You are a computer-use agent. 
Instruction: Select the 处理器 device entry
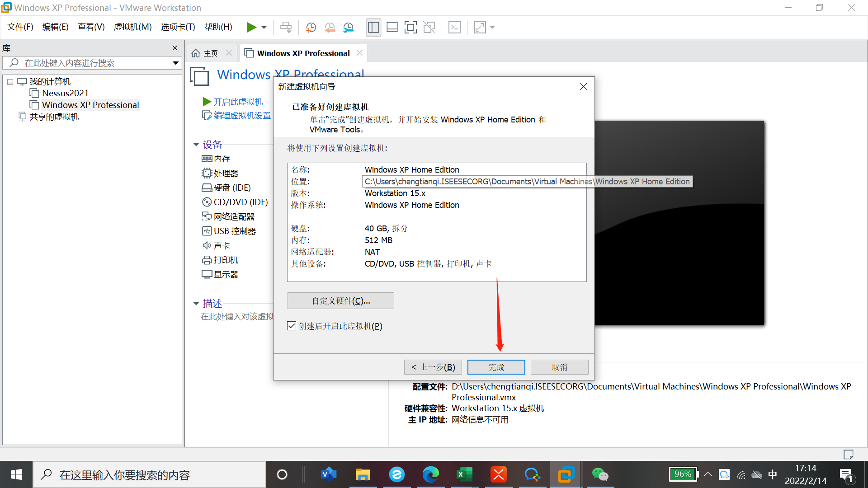pyautogui.click(x=220, y=173)
